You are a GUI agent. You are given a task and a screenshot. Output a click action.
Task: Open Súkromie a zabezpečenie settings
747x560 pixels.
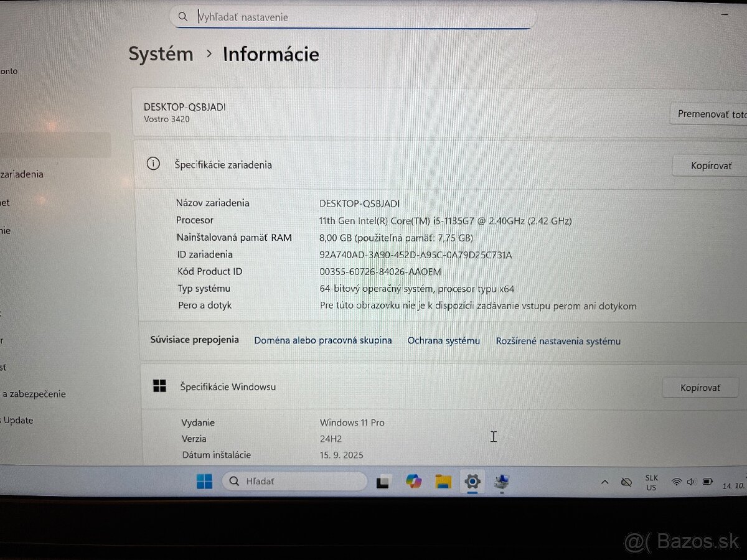click(x=31, y=394)
